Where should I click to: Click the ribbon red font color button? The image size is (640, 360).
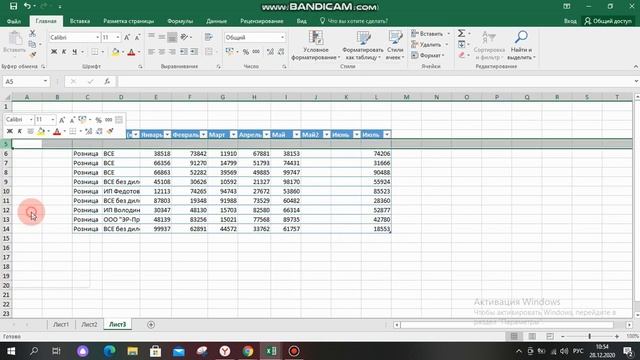click(x=131, y=52)
